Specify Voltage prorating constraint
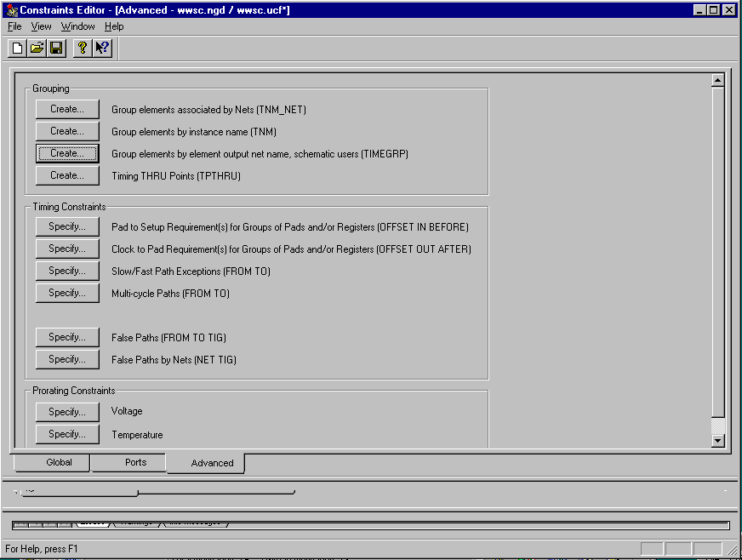This screenshot has width=742, height=560. (x=67, y=412)
